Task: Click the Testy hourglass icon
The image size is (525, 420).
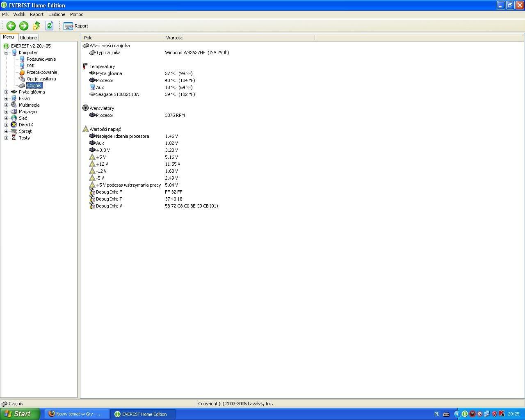Action: point(14,138)
